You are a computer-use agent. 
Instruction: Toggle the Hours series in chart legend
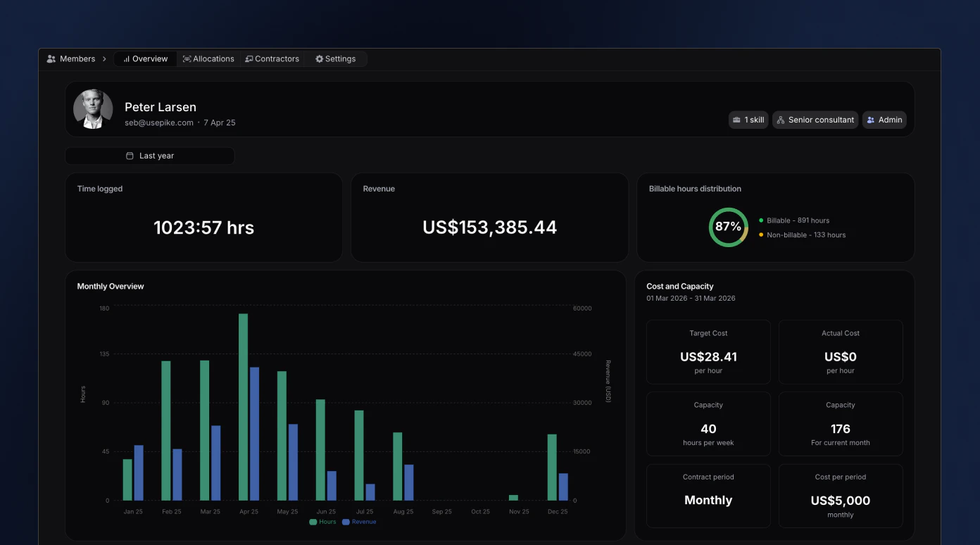pos(323,522)
